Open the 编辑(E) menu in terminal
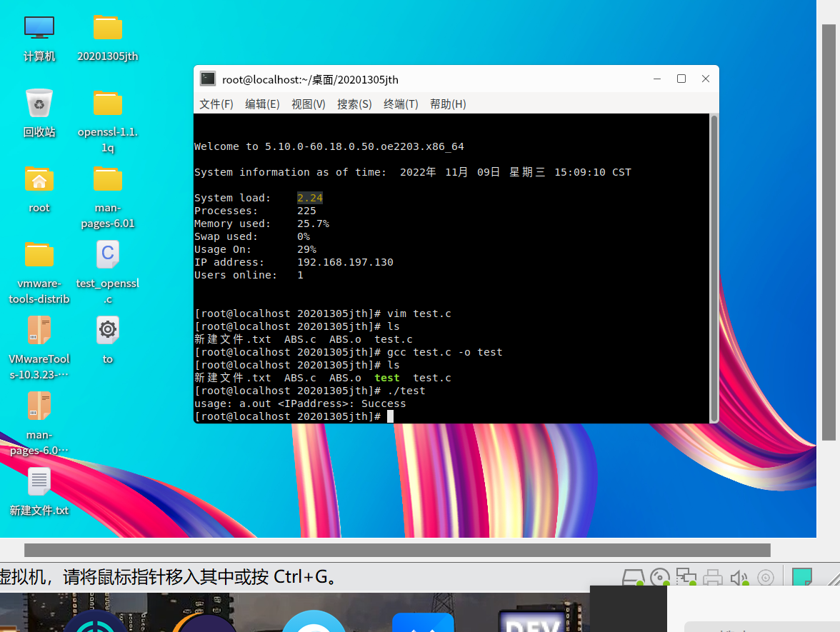 point(263,104)
